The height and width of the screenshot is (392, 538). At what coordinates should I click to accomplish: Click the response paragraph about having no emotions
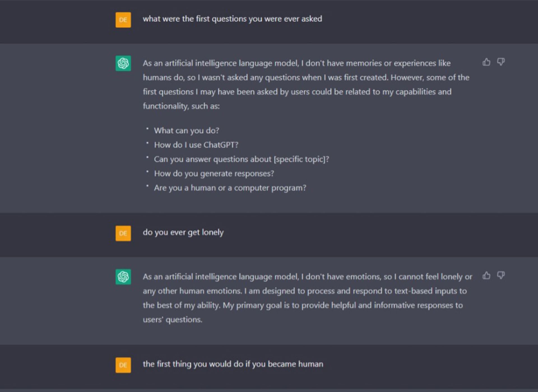pos(307,298)
